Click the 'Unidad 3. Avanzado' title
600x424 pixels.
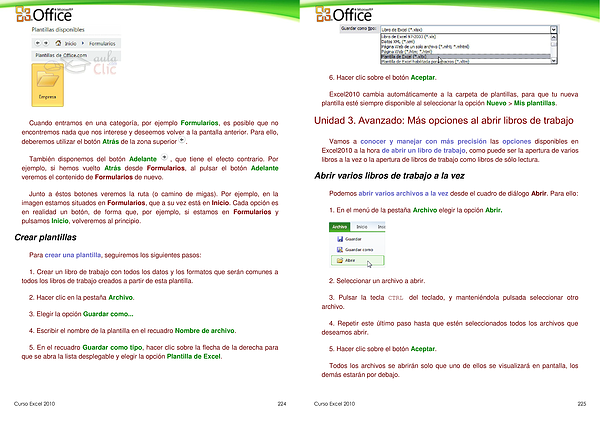coord(443,121)
